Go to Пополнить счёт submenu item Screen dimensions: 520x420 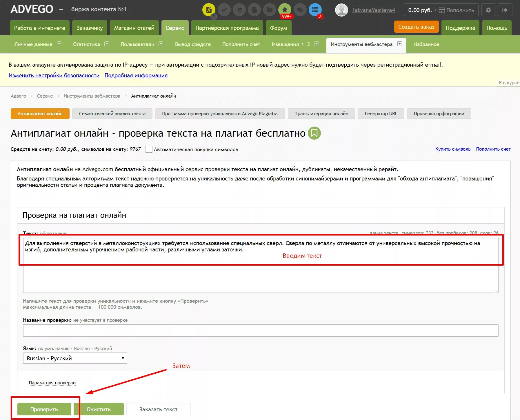click(241, 44)
